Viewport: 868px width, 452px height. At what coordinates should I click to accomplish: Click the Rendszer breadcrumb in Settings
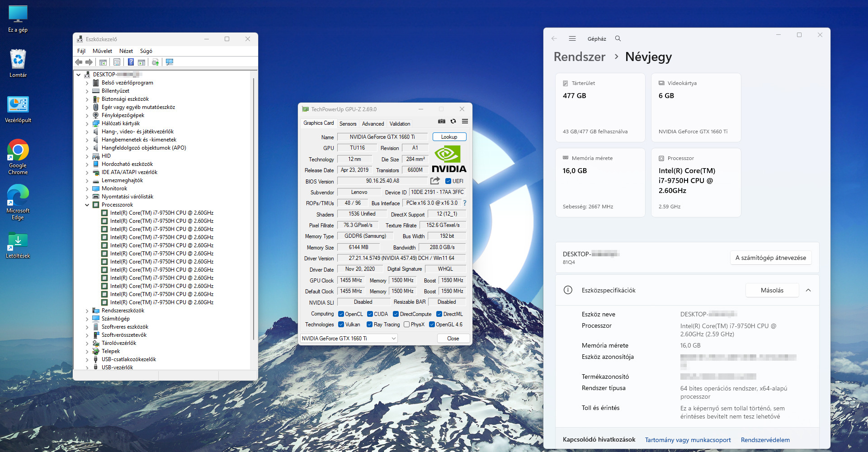(x=580, y=57)
